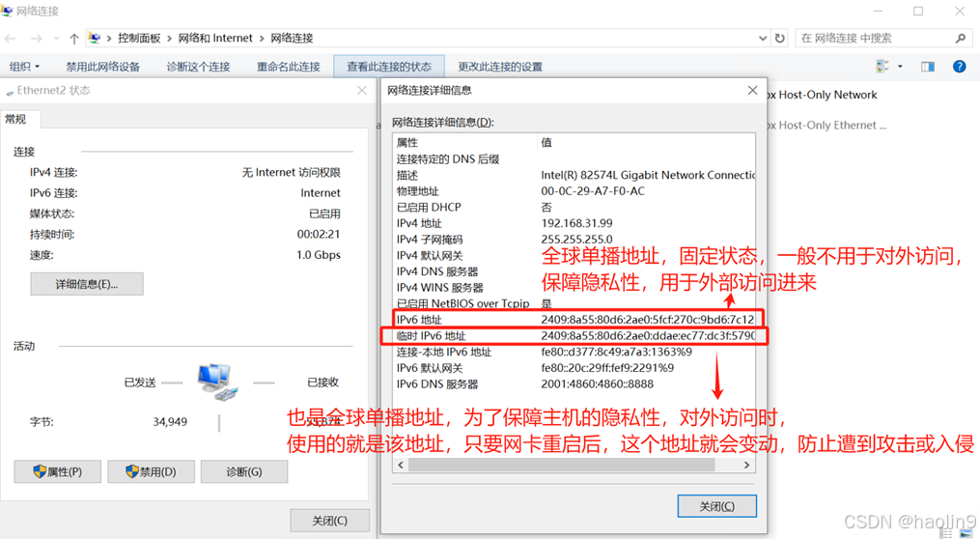Screen dimensions: 980x539
Task: Click the refresh icon beside the address bar
Action: [x=779, y=38]
